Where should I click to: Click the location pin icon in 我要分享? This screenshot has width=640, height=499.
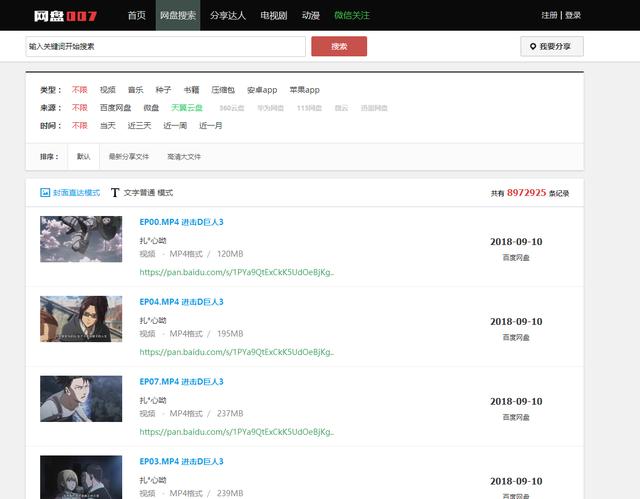pos(533,47)
